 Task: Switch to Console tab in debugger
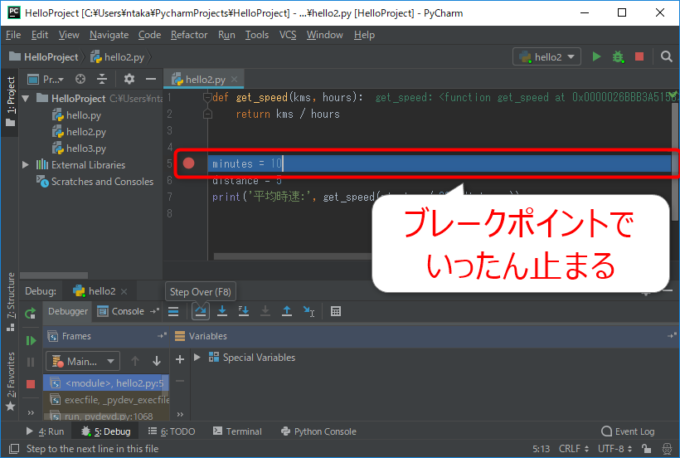tap(121, 311)
